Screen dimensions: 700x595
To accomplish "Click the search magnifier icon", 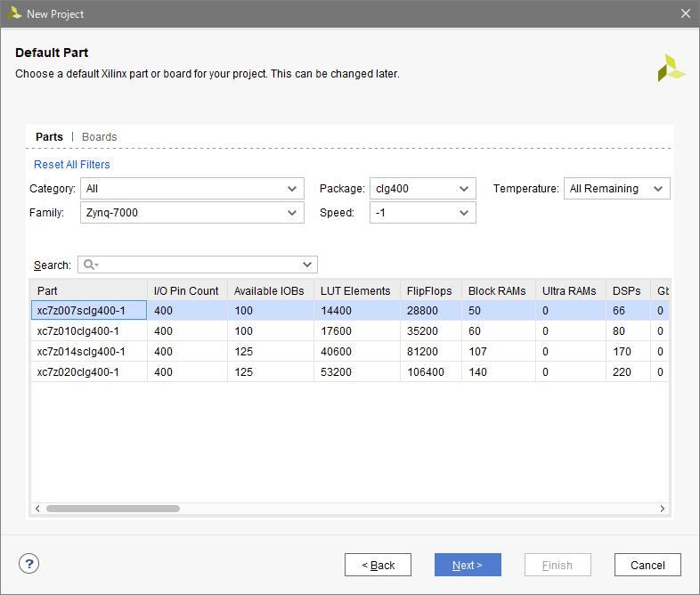I will (89, 265).
